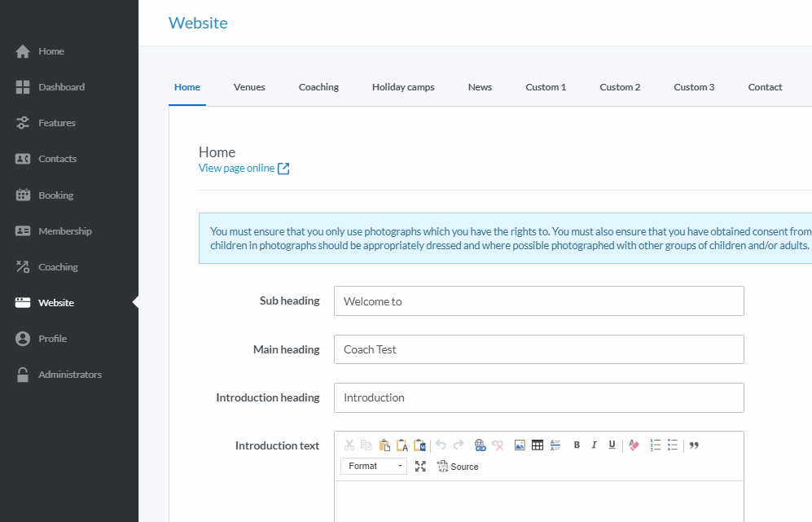The image size is (812, 522).
Task: Insert a table via the toolbar icon
Action: coord(538,445)
